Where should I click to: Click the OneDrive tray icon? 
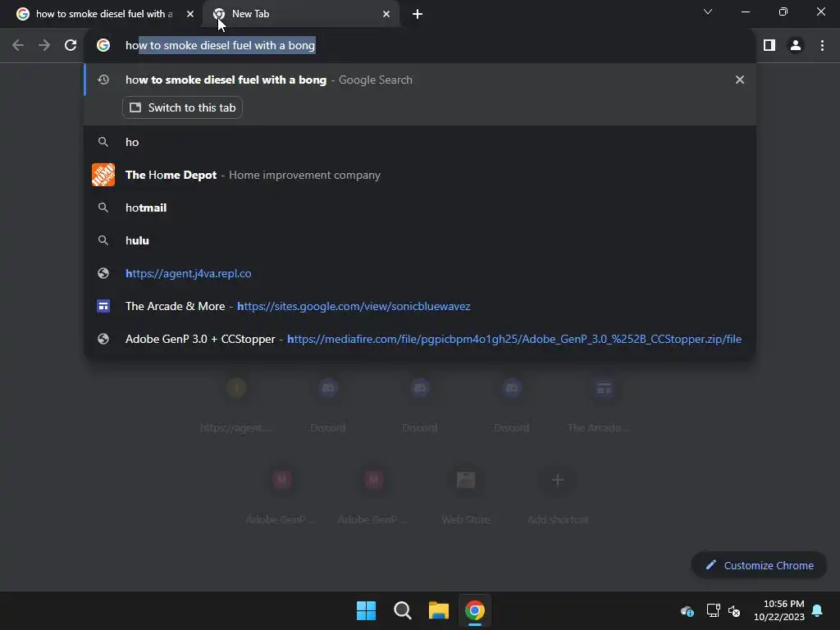pos(687,610)
